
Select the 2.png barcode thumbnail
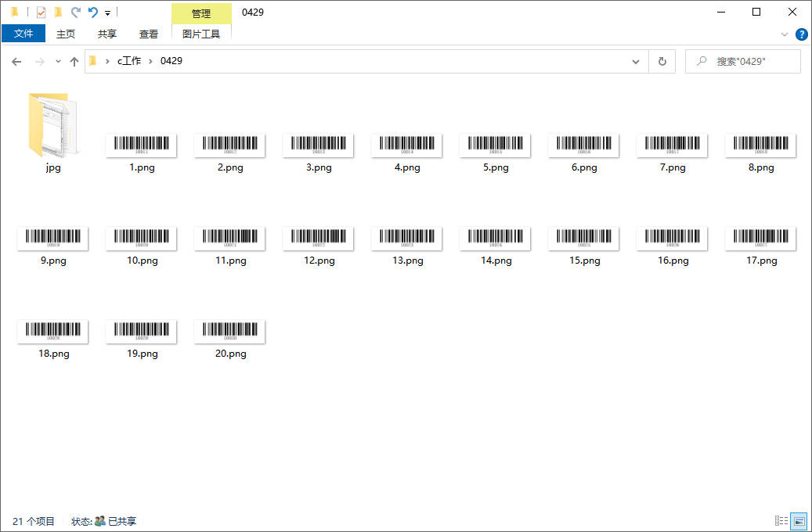(x=230, y=146)
